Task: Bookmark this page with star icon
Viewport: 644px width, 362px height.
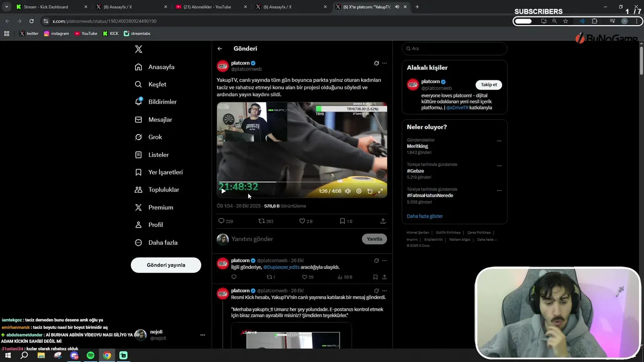Action: [x=566, y=21]
